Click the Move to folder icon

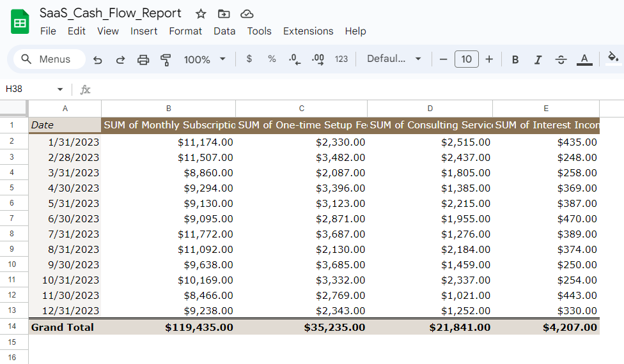click(x=224, y=14)
